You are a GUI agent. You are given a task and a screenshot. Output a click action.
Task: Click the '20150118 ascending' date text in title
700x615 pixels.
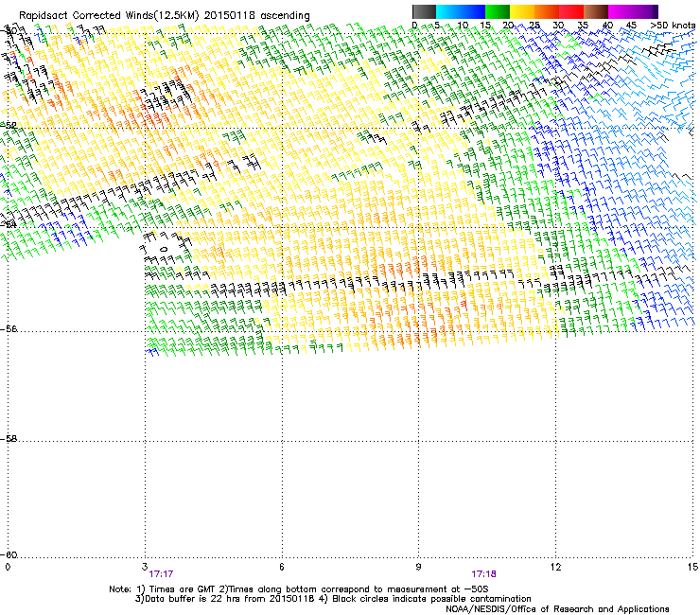click(256, 16)
